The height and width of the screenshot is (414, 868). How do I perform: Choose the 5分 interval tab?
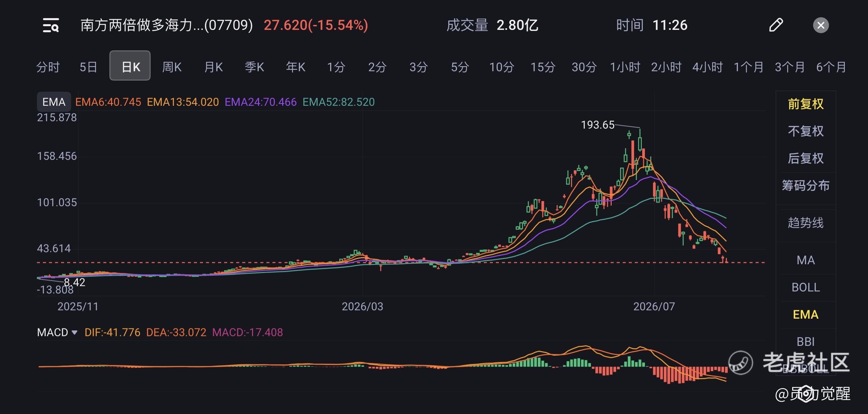point(460,67)
